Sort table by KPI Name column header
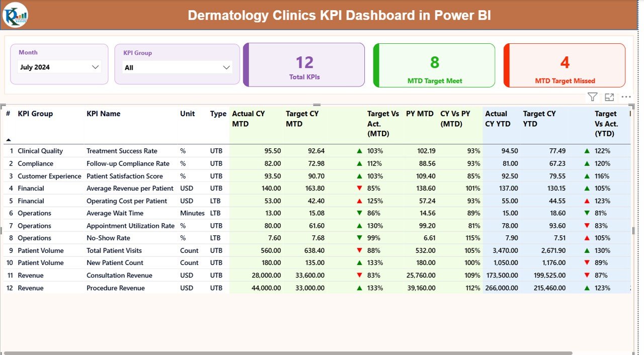644x355 pixels. pos(103,114)
